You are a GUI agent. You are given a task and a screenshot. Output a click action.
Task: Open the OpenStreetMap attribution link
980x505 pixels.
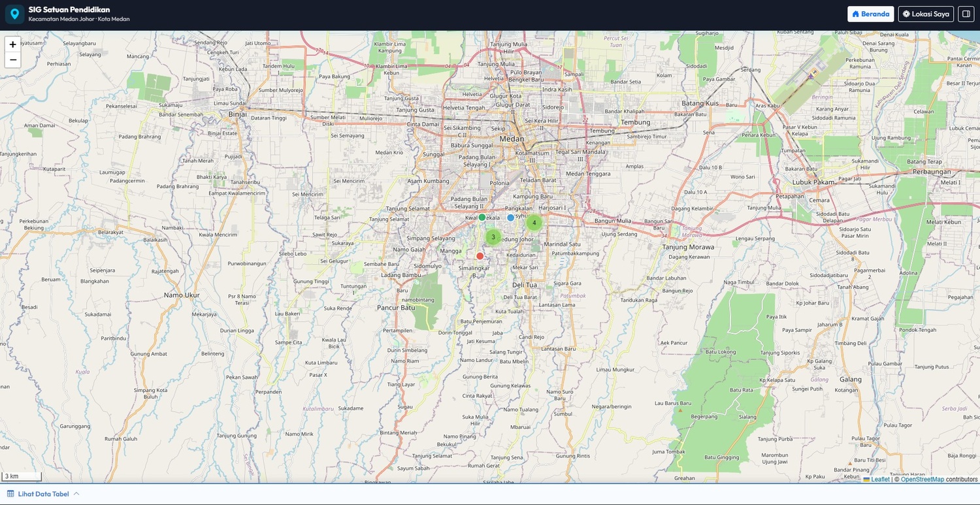923,480
